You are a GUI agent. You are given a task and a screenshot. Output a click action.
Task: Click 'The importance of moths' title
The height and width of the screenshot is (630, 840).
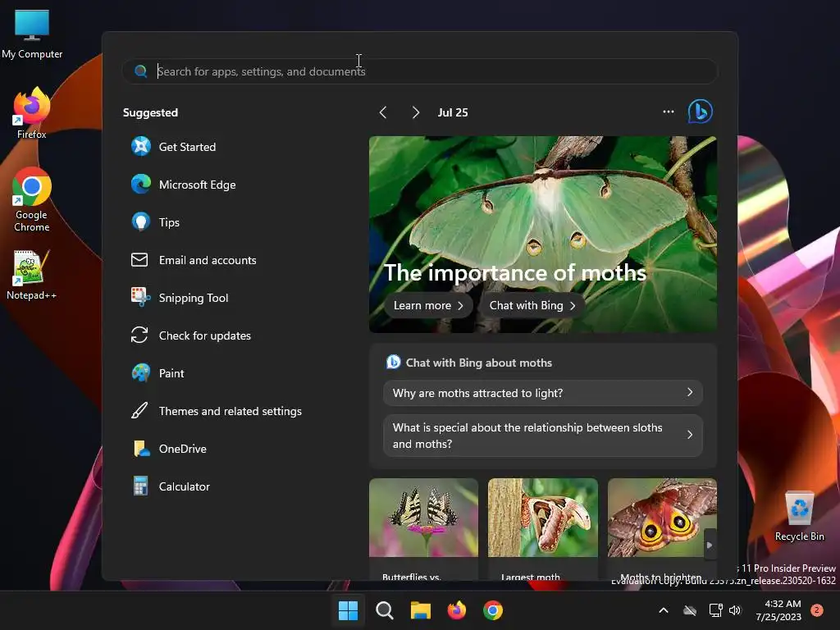click(x=515, y=272)
